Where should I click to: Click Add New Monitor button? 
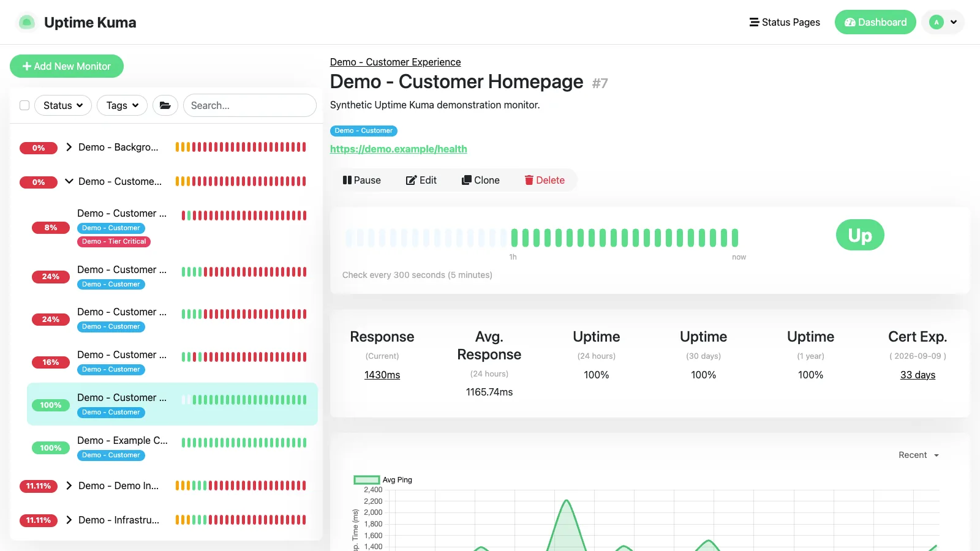[67, 66]
